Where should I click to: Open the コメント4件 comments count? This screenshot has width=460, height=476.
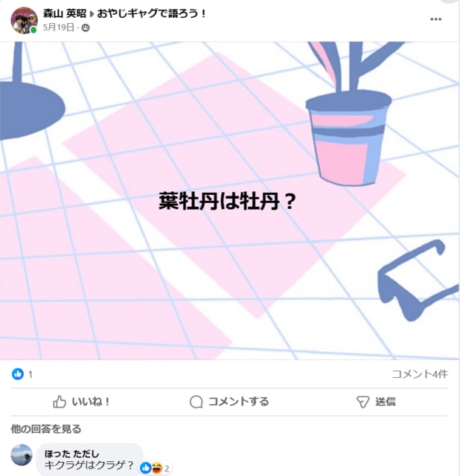[420, 374]
